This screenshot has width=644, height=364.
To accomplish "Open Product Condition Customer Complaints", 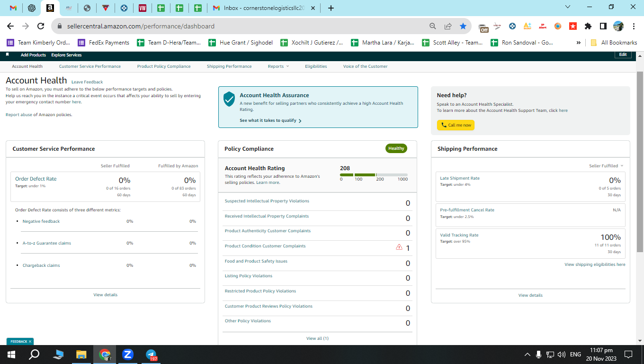I will click(265, 246).
